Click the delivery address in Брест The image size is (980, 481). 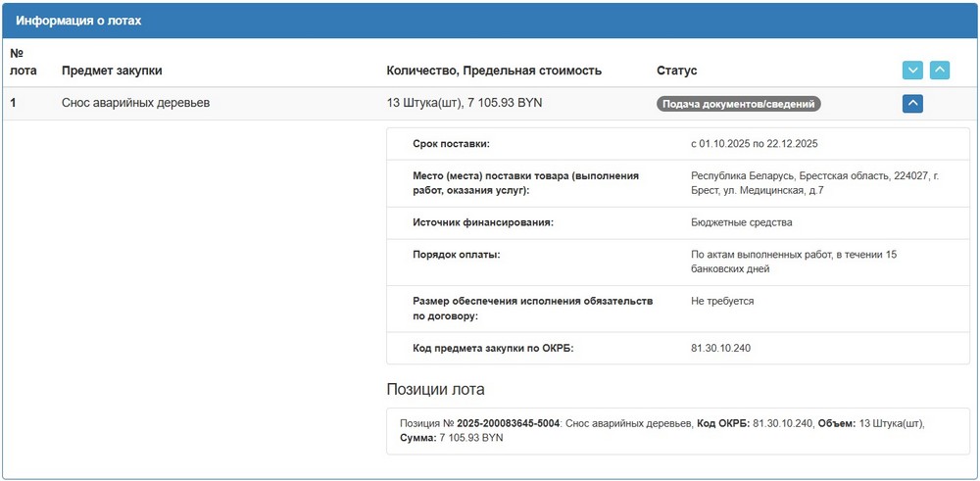(x=813, y=182)
